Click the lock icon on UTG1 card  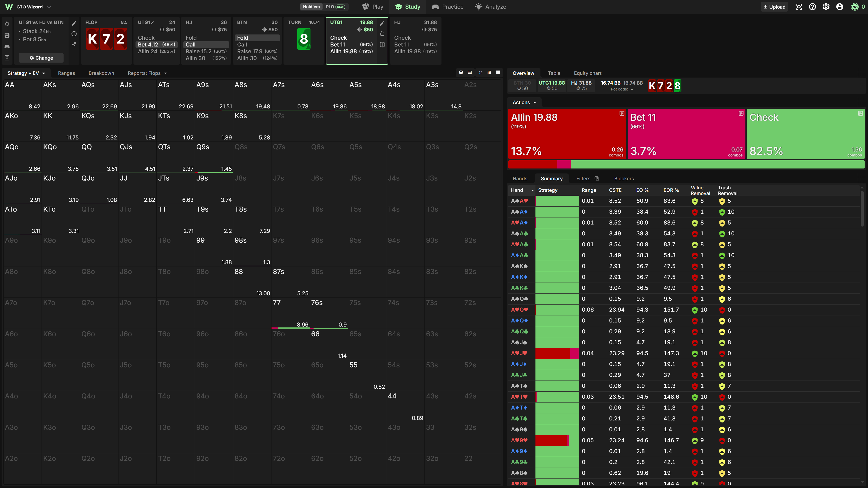382,34
